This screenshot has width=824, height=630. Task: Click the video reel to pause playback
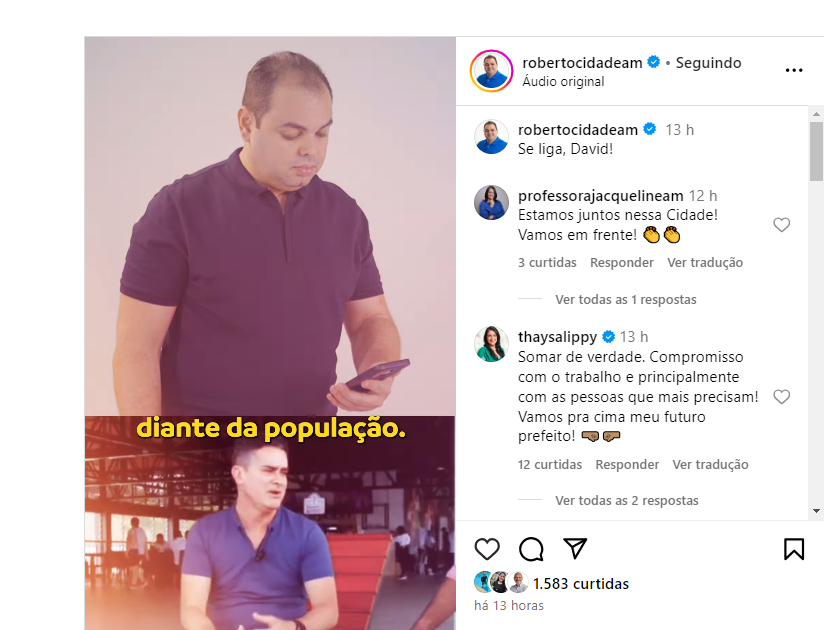click(270, 333)
